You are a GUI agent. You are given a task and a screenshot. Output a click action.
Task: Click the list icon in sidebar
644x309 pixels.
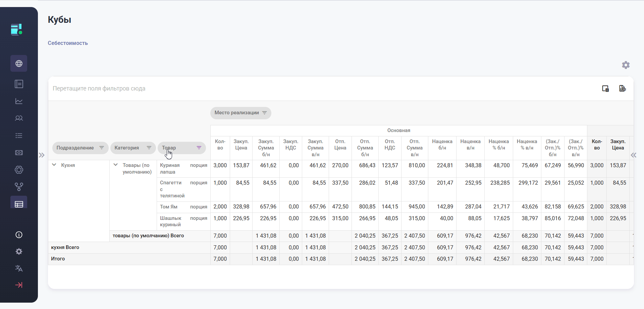click(x=19, y=136)
